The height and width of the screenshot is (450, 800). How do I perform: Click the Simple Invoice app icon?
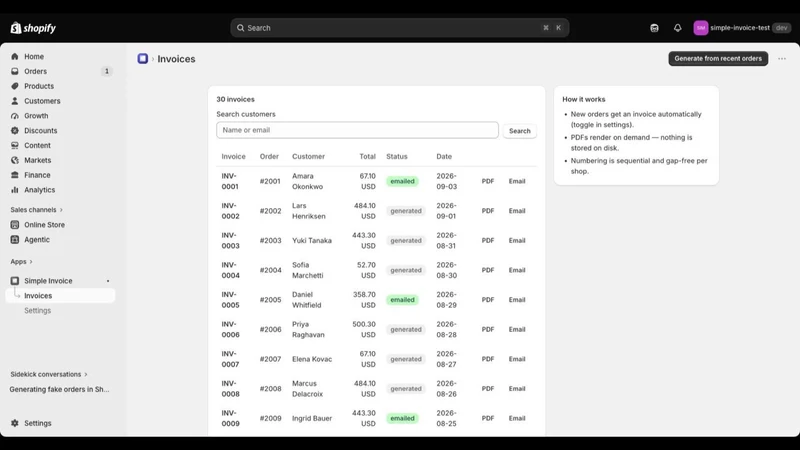15,281
